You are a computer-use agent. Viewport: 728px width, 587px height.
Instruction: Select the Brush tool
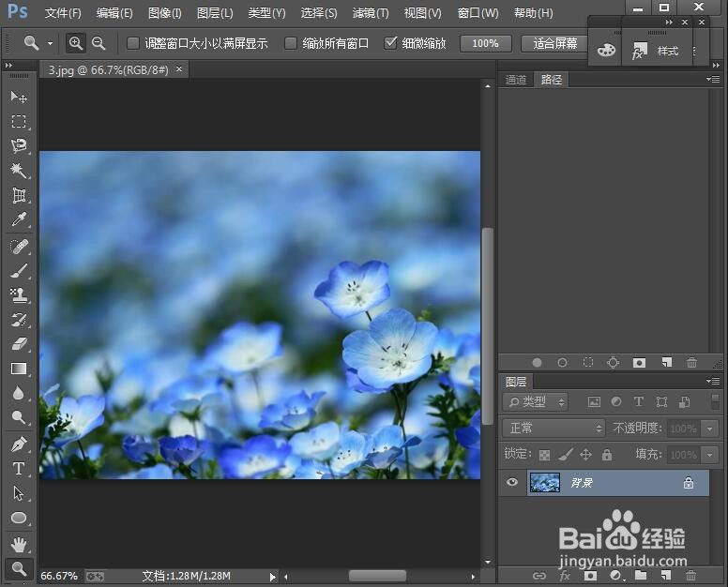coord(19,271)
